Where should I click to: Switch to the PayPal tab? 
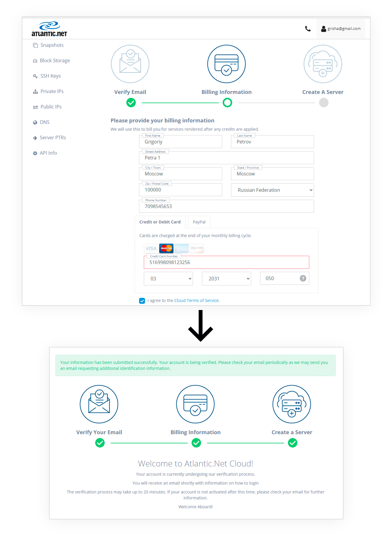pyautogui.click(x=199, y=222)
